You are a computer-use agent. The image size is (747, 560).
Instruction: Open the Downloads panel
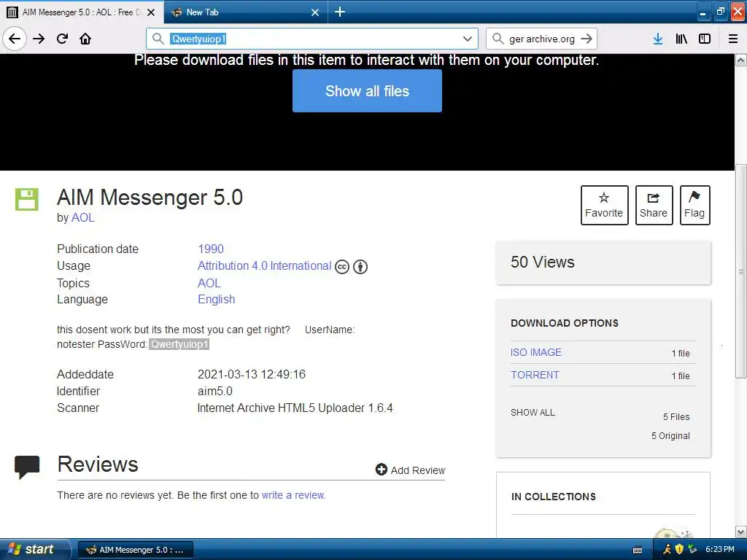[x=658, y=39]
